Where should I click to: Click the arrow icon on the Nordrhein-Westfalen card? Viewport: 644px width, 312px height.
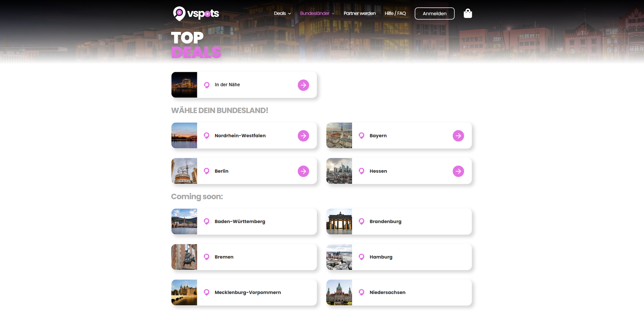[303, 135]
